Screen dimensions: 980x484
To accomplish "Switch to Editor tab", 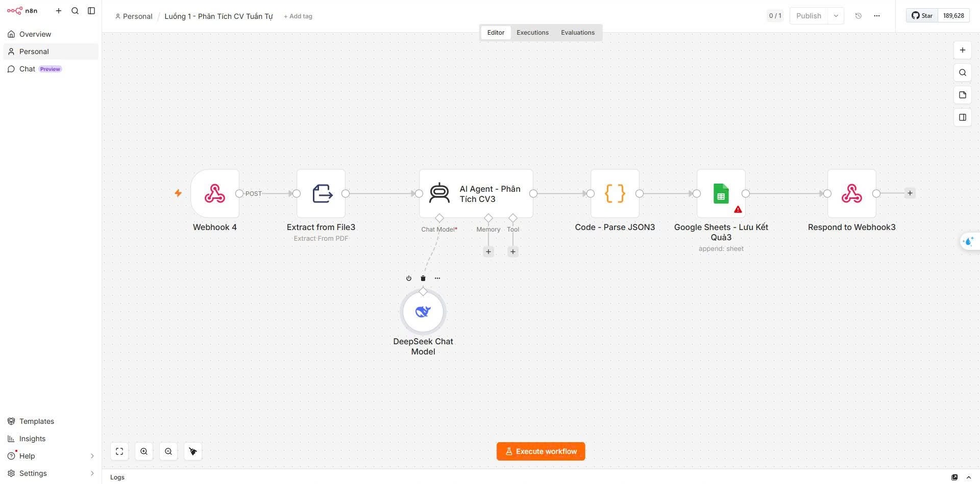I will [x=496, y=33].
